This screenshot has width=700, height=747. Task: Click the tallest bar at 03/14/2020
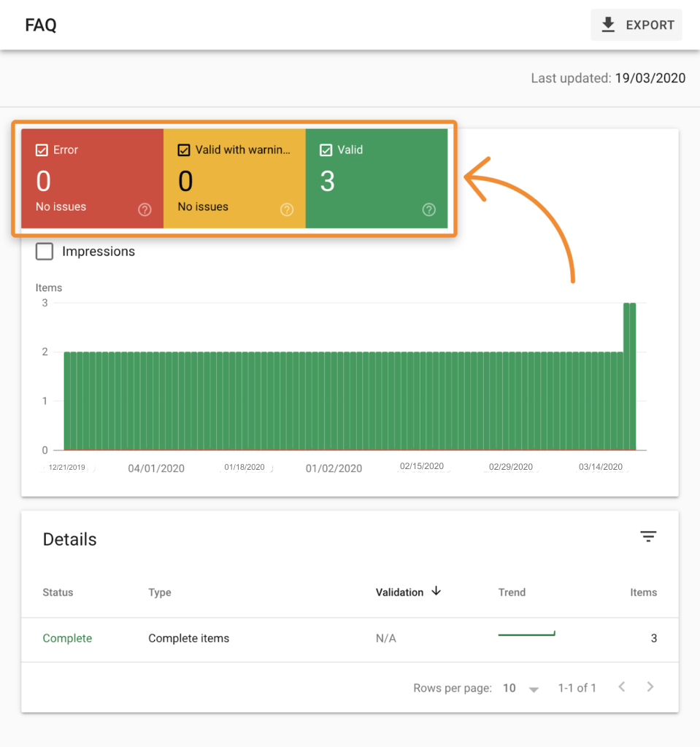(630, 328)
